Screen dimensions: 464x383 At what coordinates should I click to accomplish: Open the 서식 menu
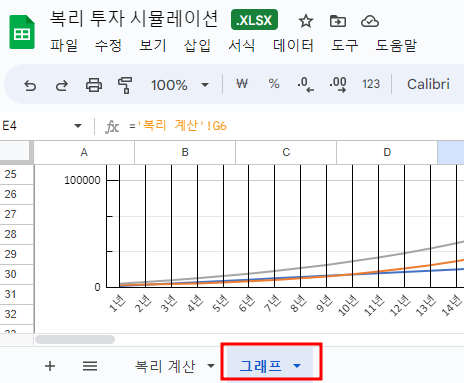242,45
